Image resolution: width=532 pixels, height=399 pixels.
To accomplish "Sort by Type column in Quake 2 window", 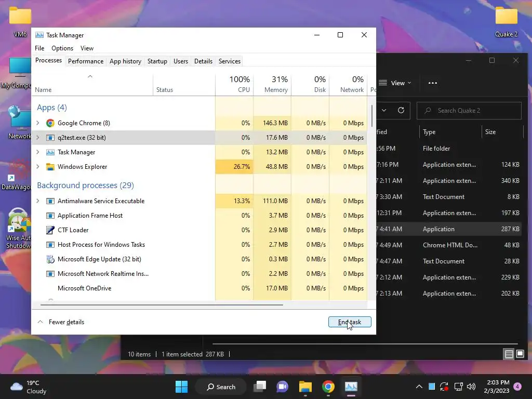I will (450, 131).
